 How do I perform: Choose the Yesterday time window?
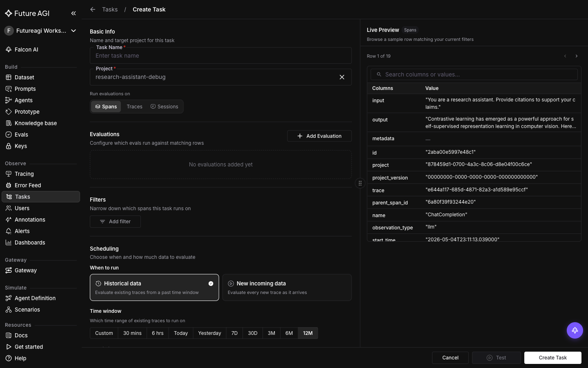tap(209, 333)
